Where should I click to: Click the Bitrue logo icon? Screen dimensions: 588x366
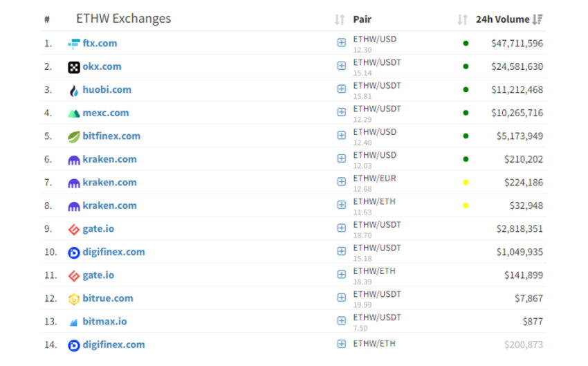tap(74, 299)
